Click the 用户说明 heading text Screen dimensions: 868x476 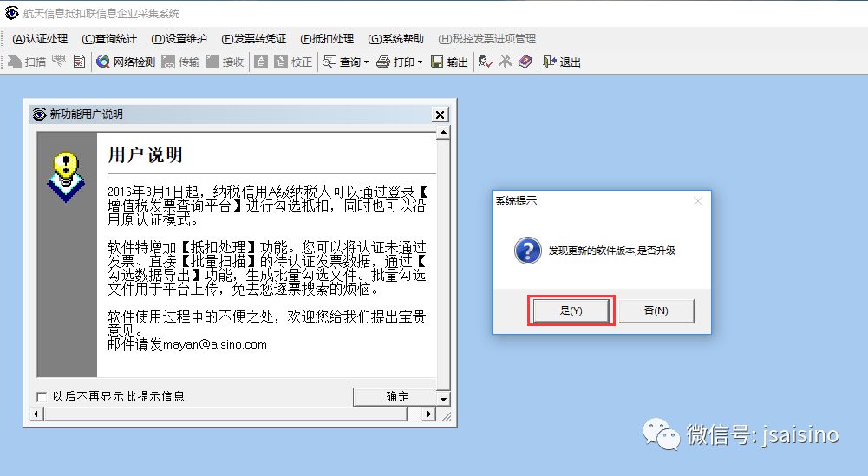pyautogui.click(x=145, y=154)
